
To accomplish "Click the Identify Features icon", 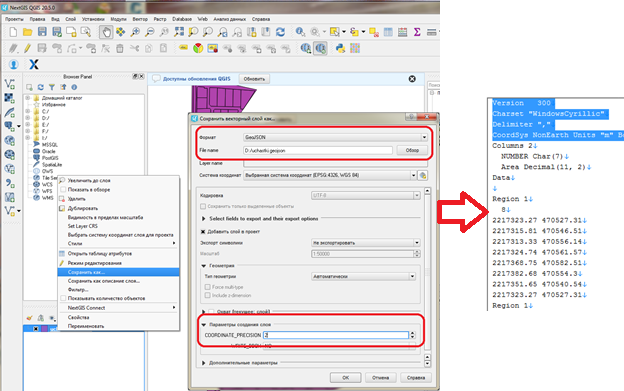I will click(x=300, y=32).
